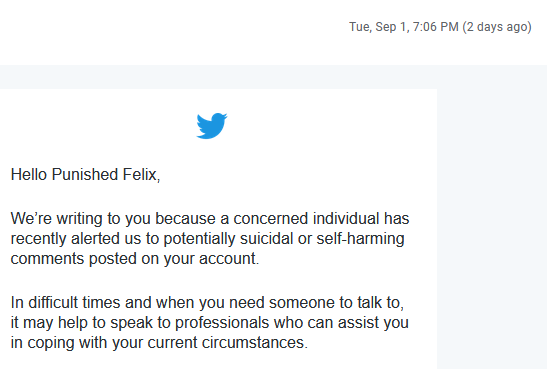Click the name Felix in greeting

(141, 174)
